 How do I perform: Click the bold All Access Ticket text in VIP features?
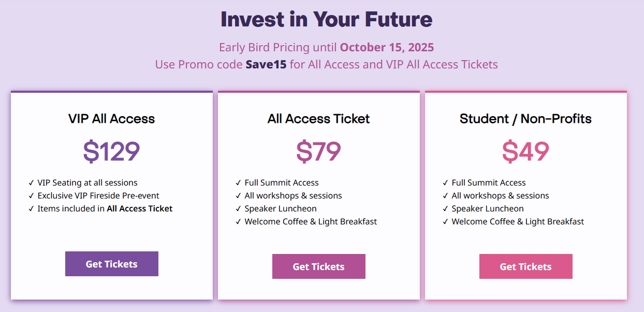tap(140, 209)
